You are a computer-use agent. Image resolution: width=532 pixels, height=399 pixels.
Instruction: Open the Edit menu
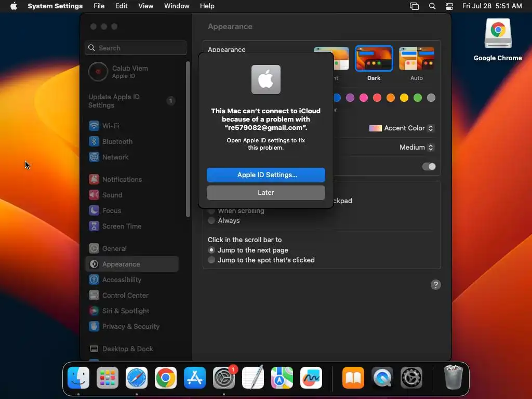point(122,6)
